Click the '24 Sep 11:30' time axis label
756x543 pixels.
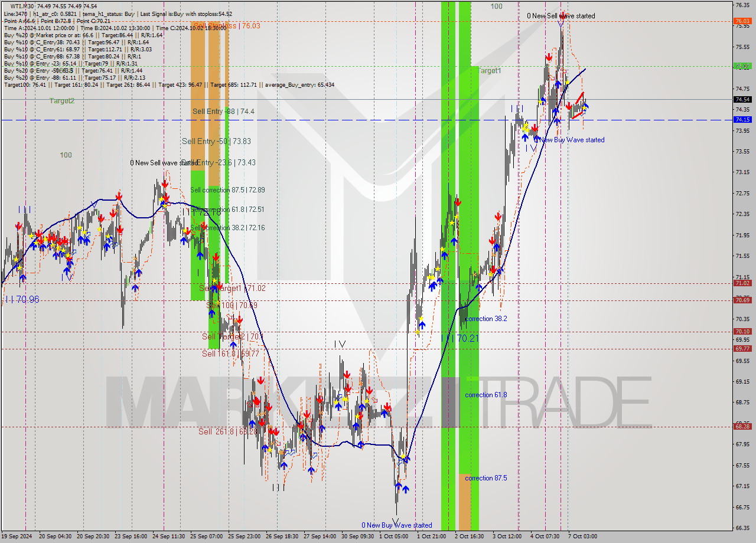point(169,537)
